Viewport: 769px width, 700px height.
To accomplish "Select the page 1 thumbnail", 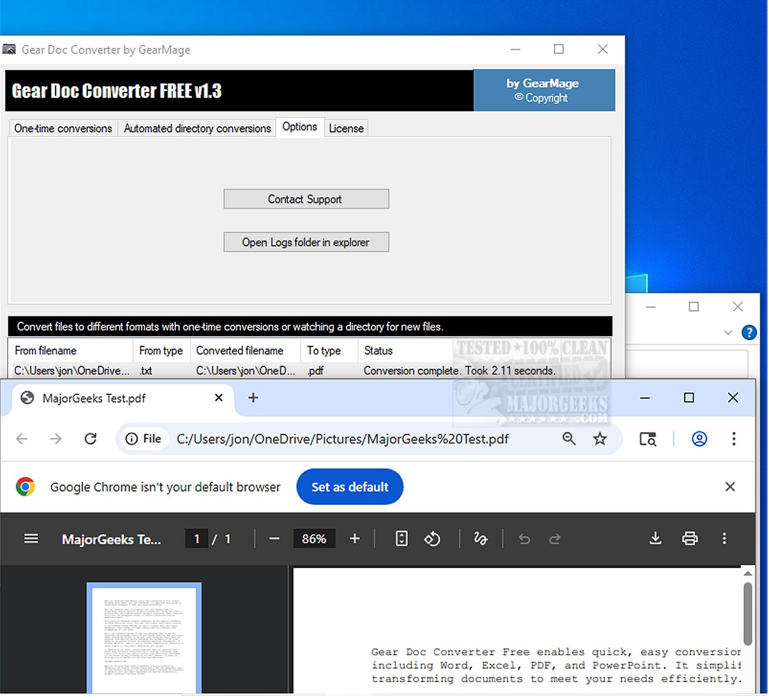I will click(x=144, y=638).
